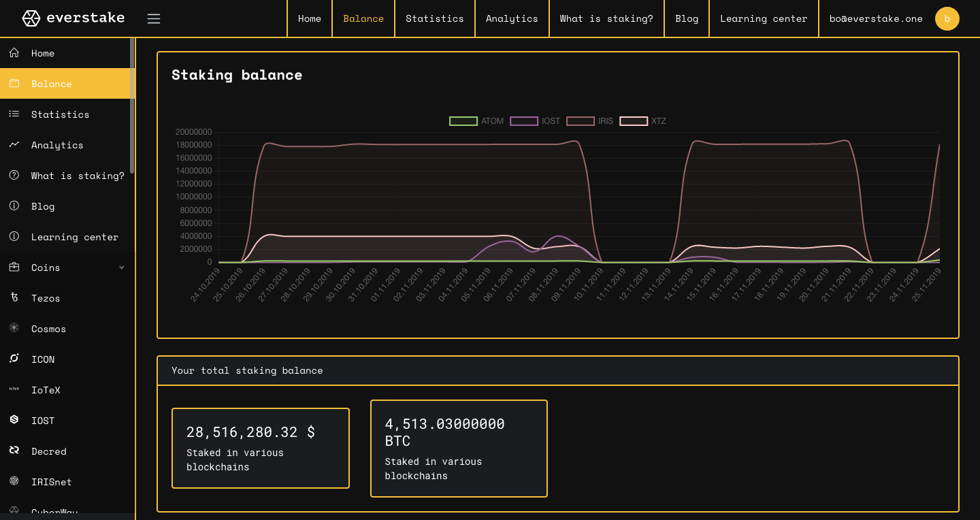Toggle the IOST series in chart legend

tap(535, 121)
